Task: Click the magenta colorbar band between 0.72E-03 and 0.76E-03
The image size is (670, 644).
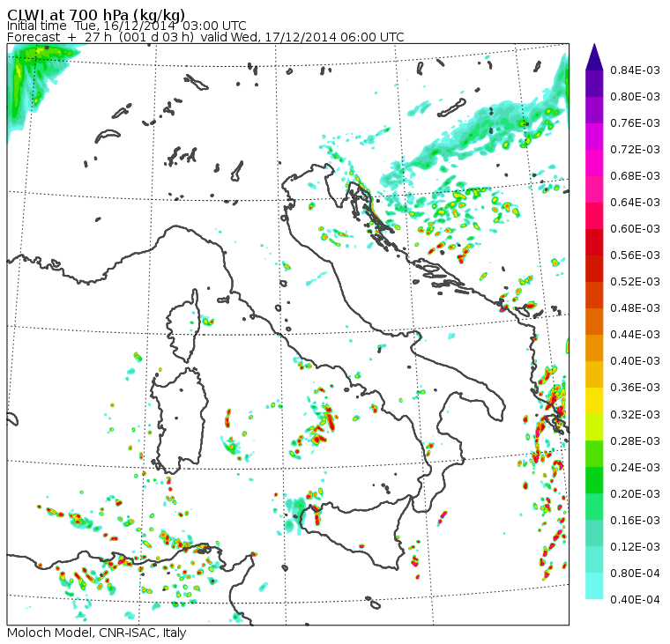Action: pyautogui.click(x=594, y=137)
